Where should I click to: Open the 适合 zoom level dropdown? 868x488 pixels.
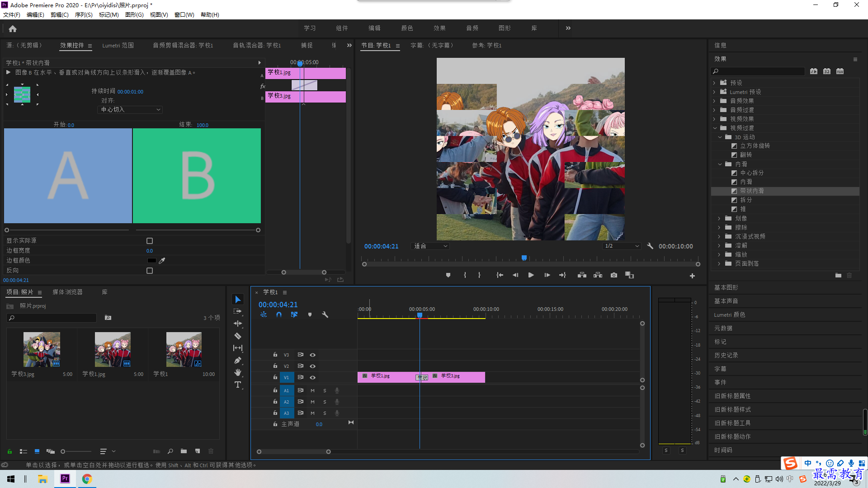tap(430, 246)
